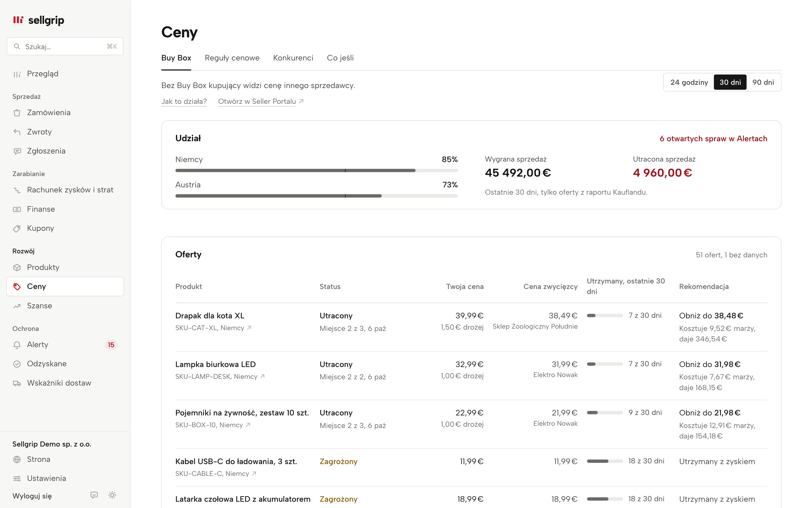Focus the Szukaj search field

[x=65, y=46]
